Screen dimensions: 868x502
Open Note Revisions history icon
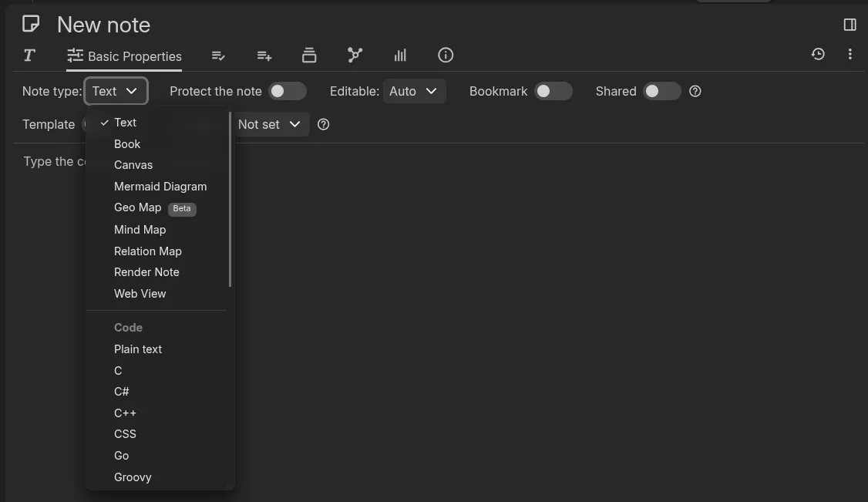pyautogui.click(x=817, y=54)
